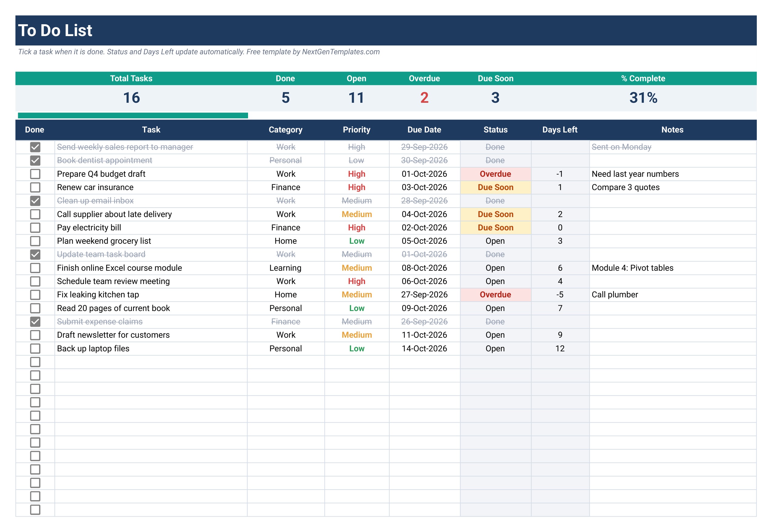Select the 'Learning' category cell

pos(286,268)
